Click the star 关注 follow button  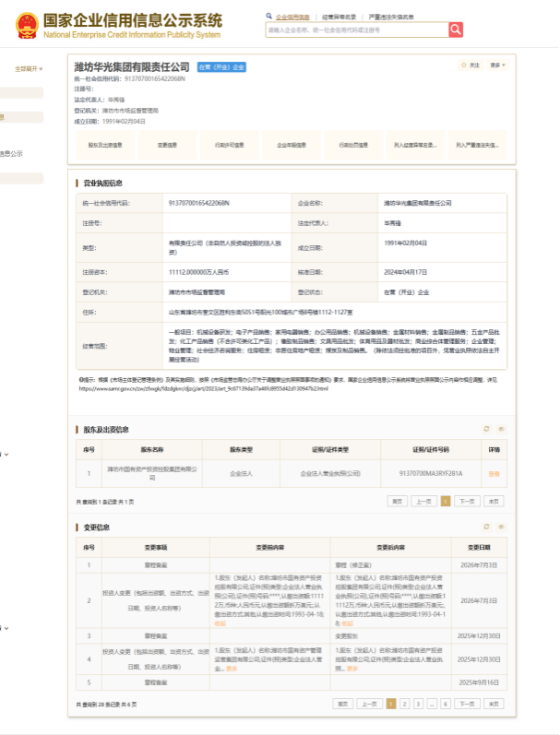point(470,65)
